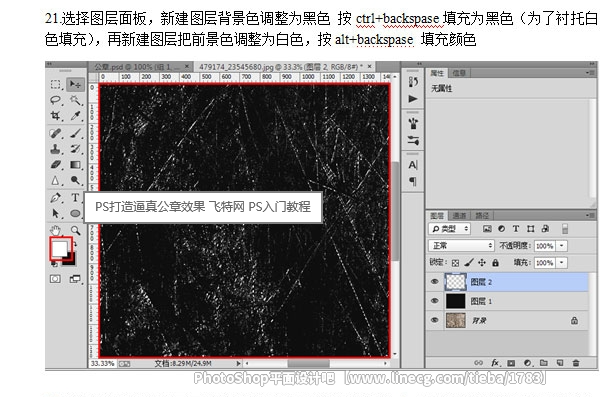
Task: Select the Zoom tool
Action: pyautogui.click(x=75, y=230)
